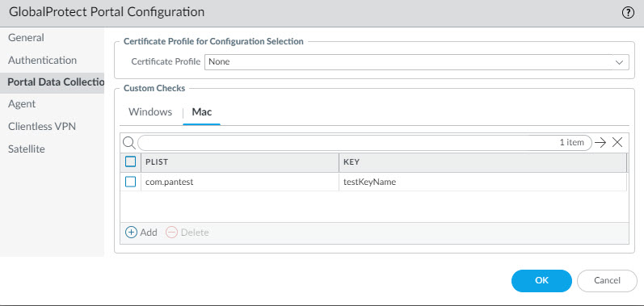Click the arrow icon next to search field
This screenshot has width=644, height=306.
pos(600,142)
